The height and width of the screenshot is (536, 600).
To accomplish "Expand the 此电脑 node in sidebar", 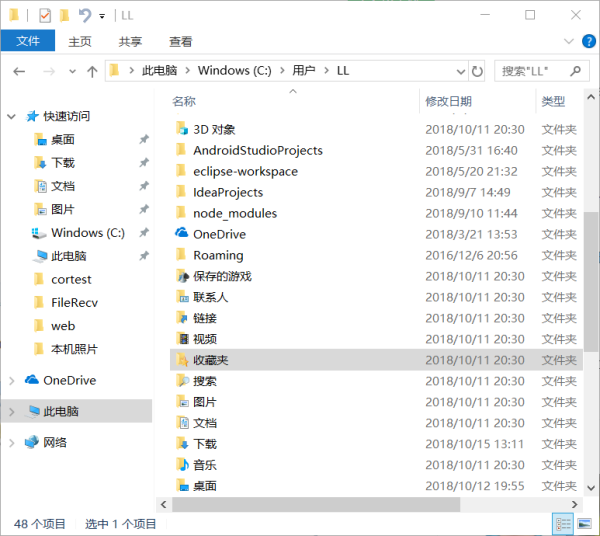I will [12, 412].
